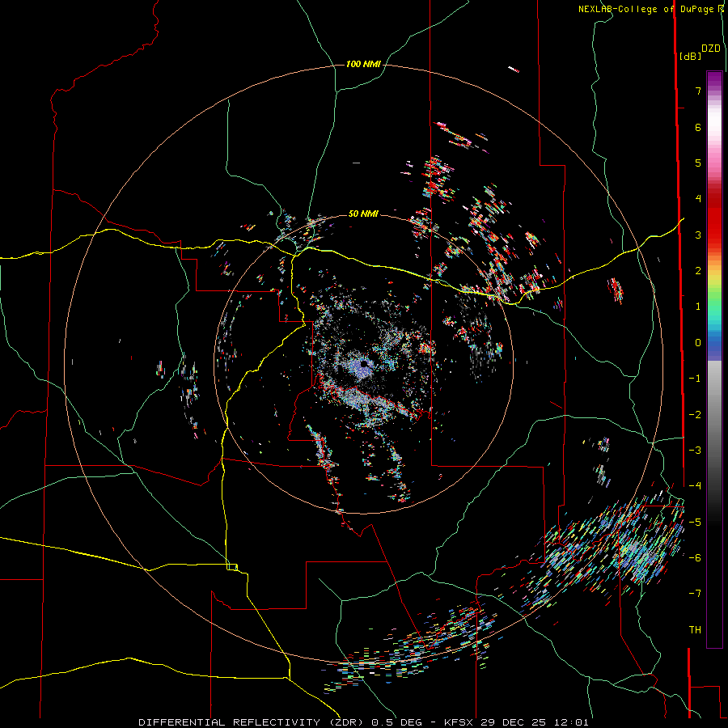
Task: Click the 29 DEC 25 12:01 timestamp
Action: tap(534, 722)
